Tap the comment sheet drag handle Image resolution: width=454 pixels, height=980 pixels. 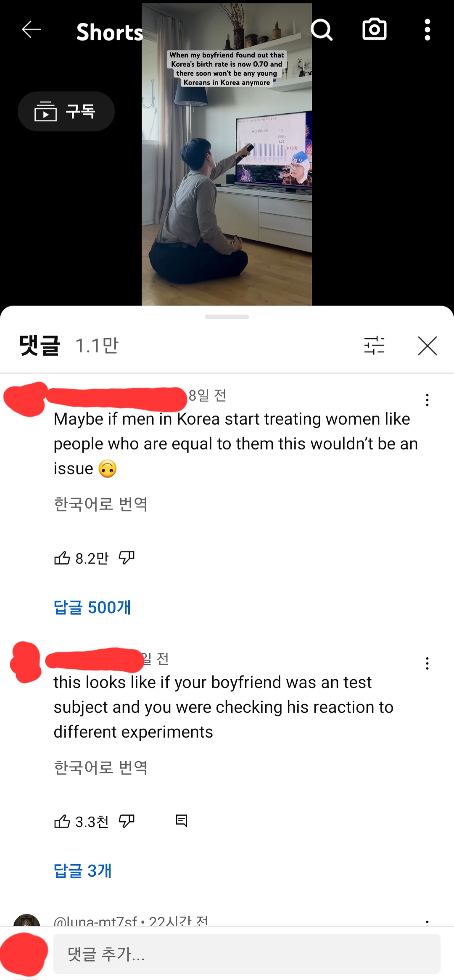227,317
